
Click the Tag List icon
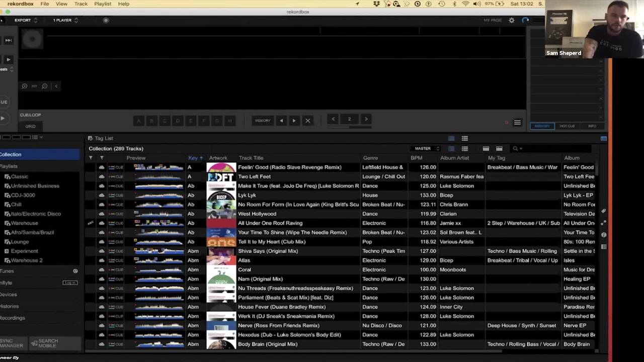[91, 138]
